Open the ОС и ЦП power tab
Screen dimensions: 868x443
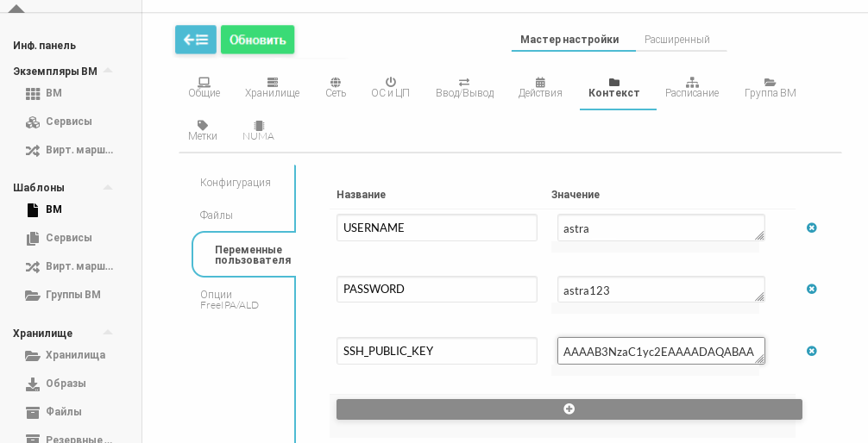pyautogui.click(x=390, y=87)
